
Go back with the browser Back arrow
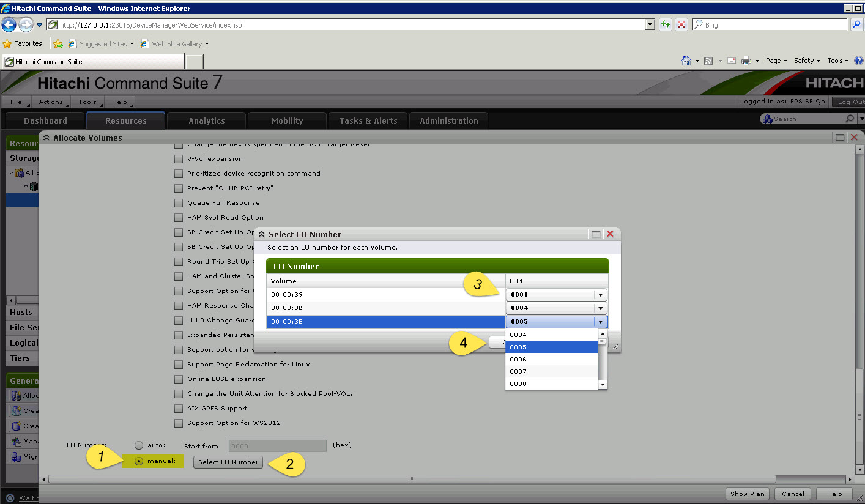[x=9, y=25]
